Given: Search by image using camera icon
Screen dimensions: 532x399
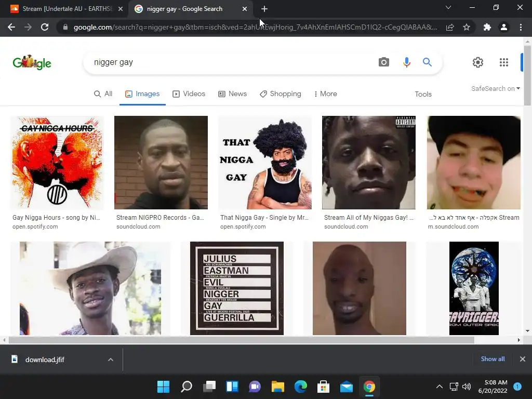Looking at the screenshot, I should point(384,62).
